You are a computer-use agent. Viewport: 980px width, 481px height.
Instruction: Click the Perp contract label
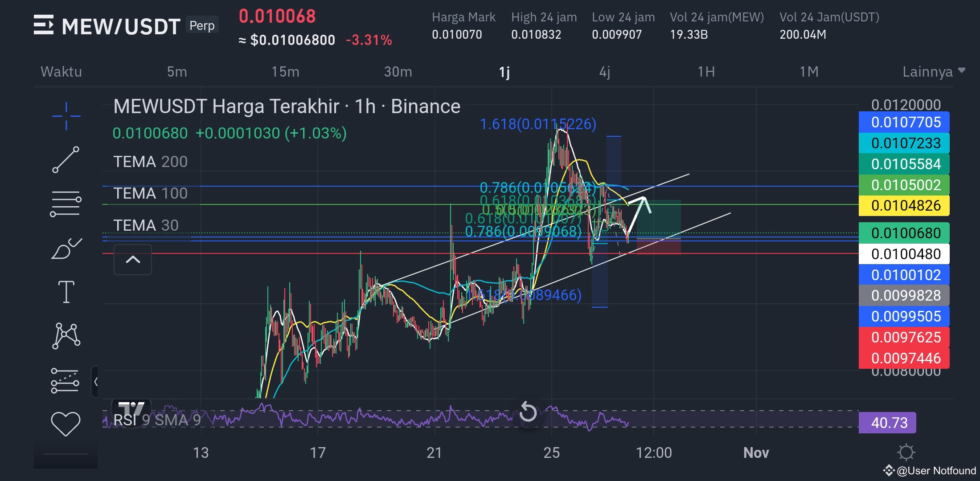tap(202, 25)
